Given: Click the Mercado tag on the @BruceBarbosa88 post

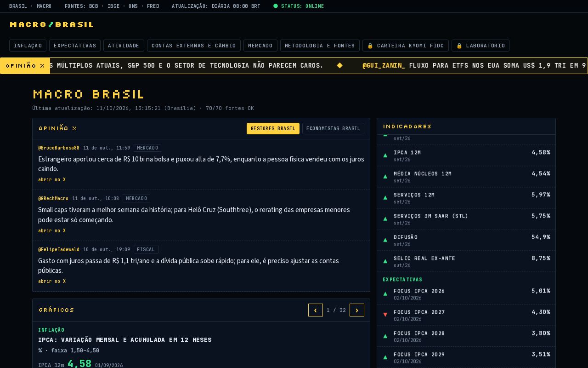Looking at the screenshot, I should (x=147, y=148).
